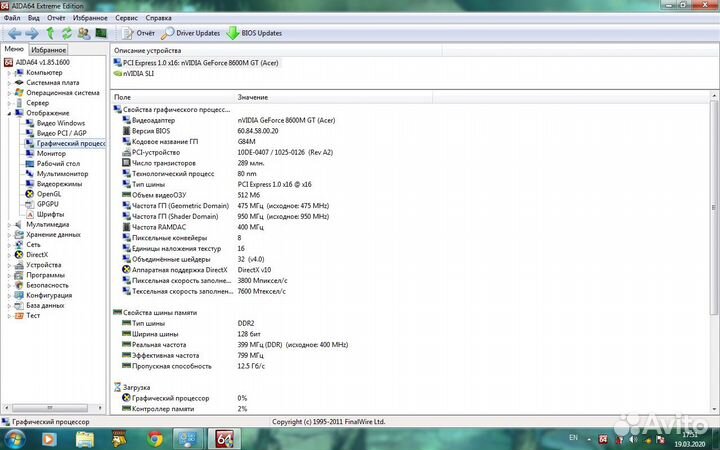Screen dimensions: 720x450
Task: Select AIDA64 v1.85.1600 root node
Action: click(x=43, y=62)
